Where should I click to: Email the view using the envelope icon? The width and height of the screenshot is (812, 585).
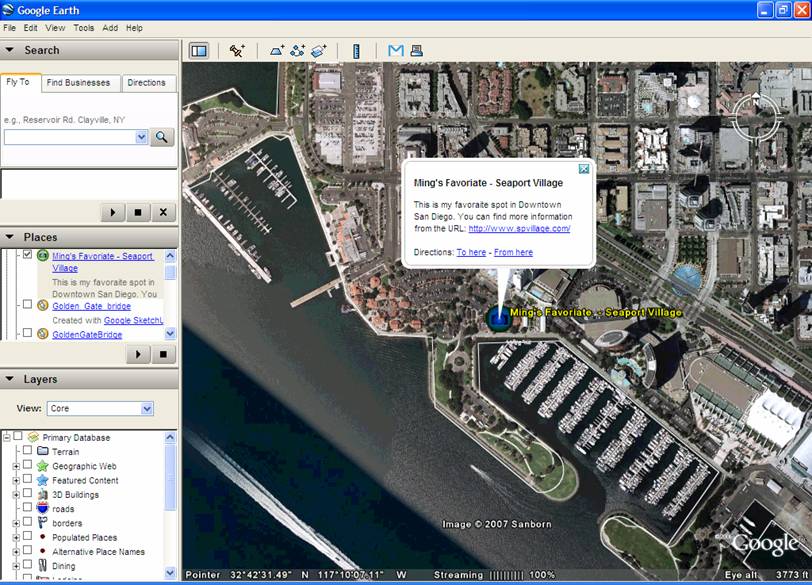396,50
